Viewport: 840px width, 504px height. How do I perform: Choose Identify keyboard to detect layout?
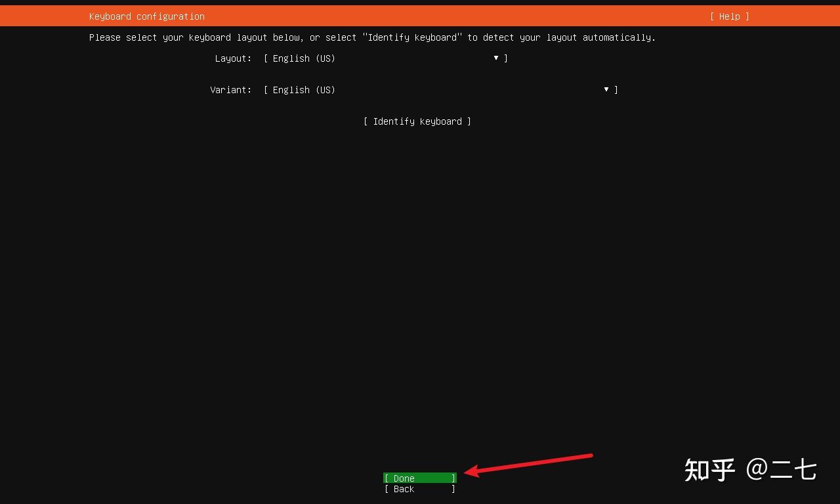[417, 121]
